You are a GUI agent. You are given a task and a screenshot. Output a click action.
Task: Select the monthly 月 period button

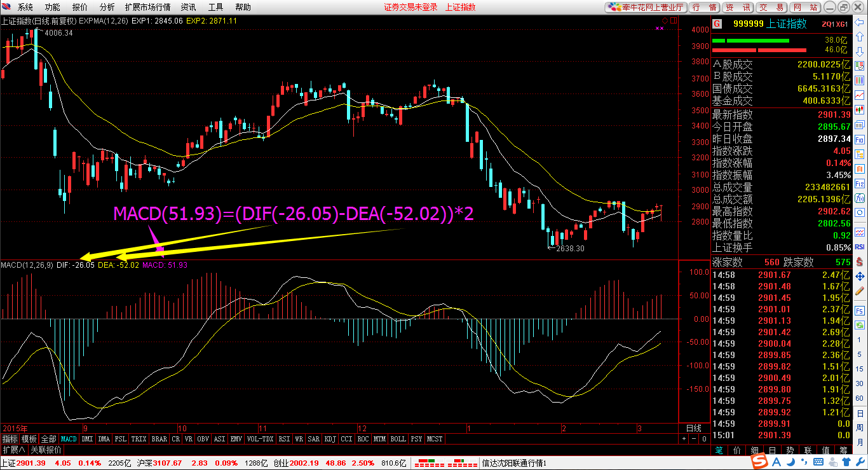(x=860, y=443)
